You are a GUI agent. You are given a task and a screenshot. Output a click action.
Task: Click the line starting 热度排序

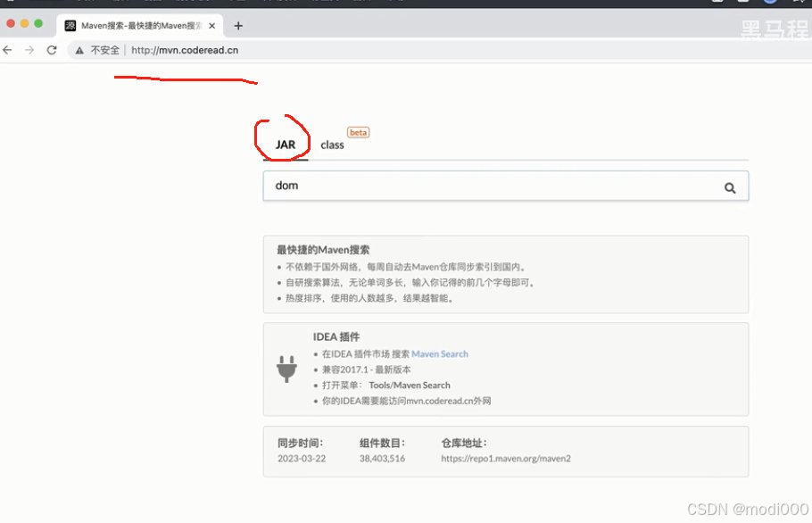[x=370, y=298]
